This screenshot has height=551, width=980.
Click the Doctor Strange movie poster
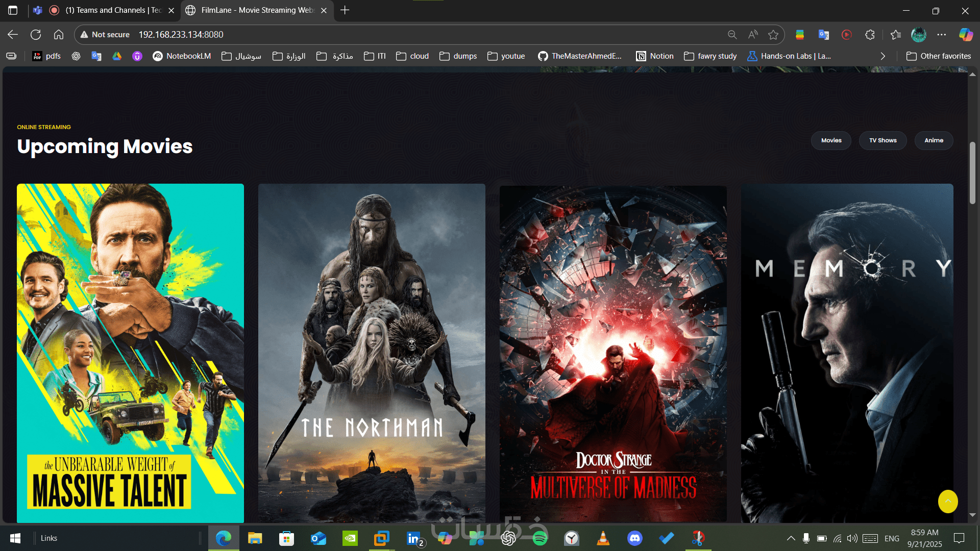point(613,352)
